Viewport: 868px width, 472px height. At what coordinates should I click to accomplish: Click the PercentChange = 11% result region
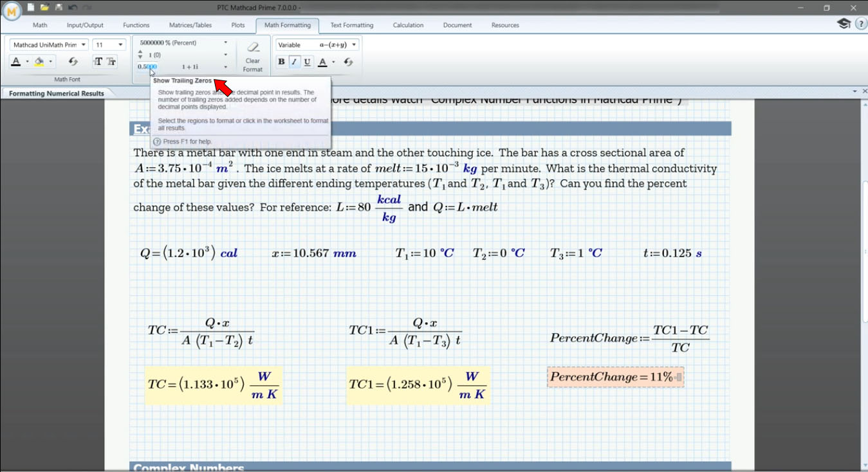click(x=615, y=377)
